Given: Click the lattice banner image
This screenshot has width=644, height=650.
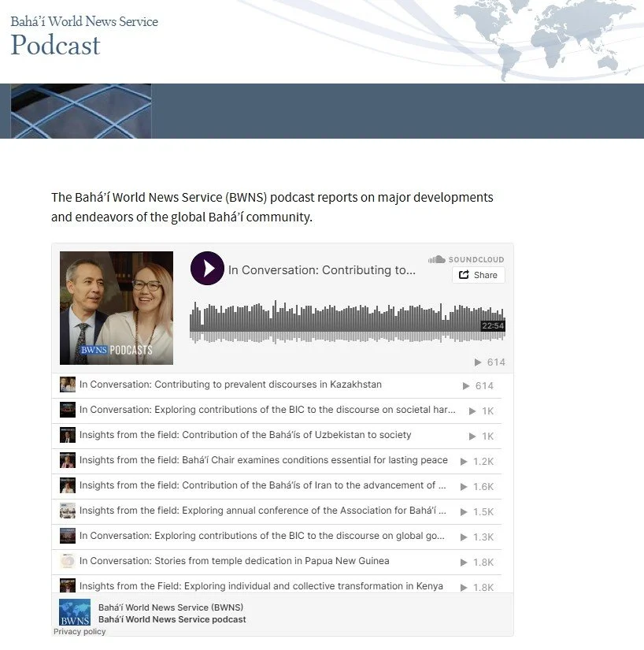Looking at the screenshot, I should click(x=81, y=111).
